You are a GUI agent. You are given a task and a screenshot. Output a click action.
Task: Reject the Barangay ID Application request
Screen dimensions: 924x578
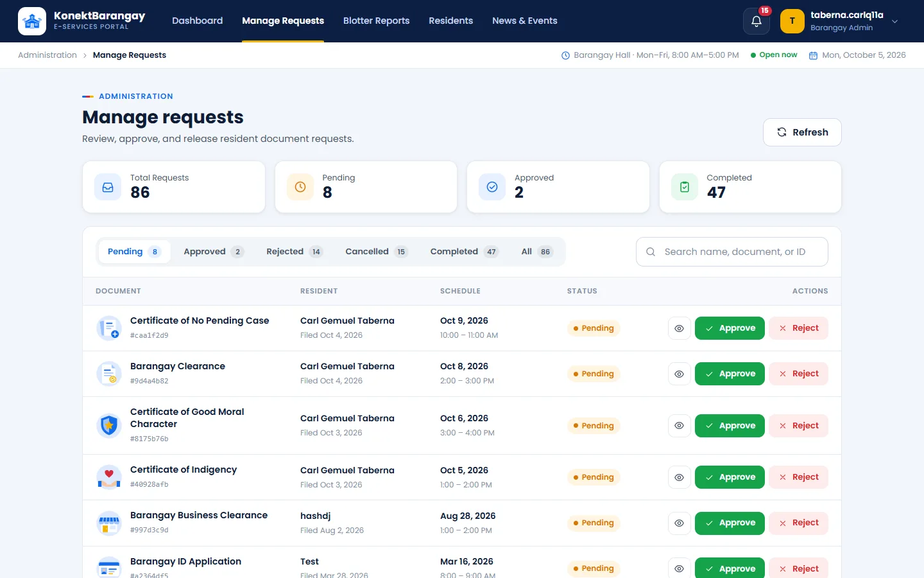coord(799,568)
